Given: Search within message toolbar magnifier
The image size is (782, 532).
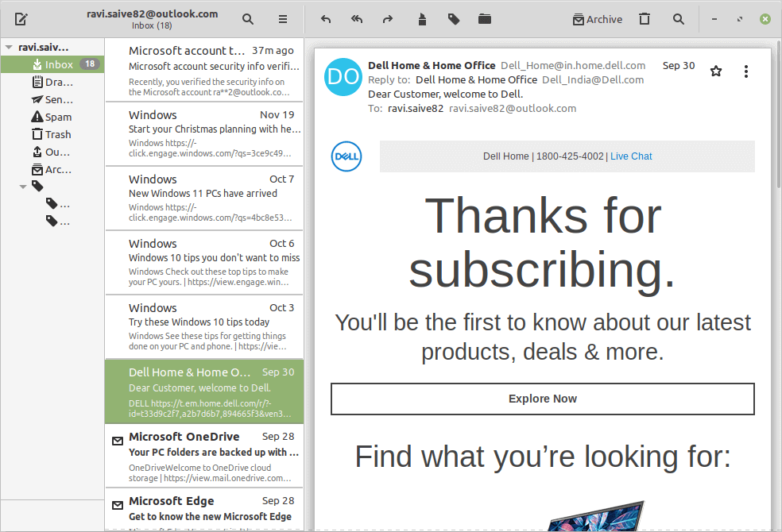Looking at the screenshot, I should [x=678, y=19].
